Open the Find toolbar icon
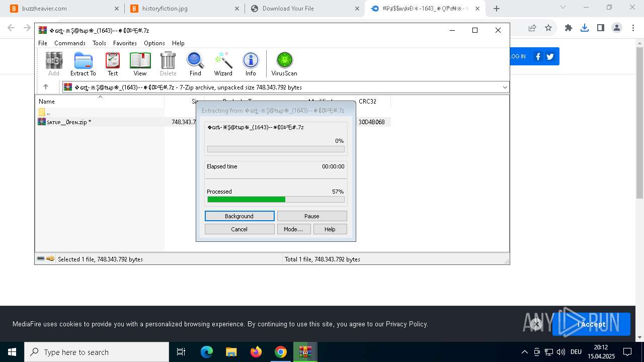Screen dimensions: 644x362 195,64
